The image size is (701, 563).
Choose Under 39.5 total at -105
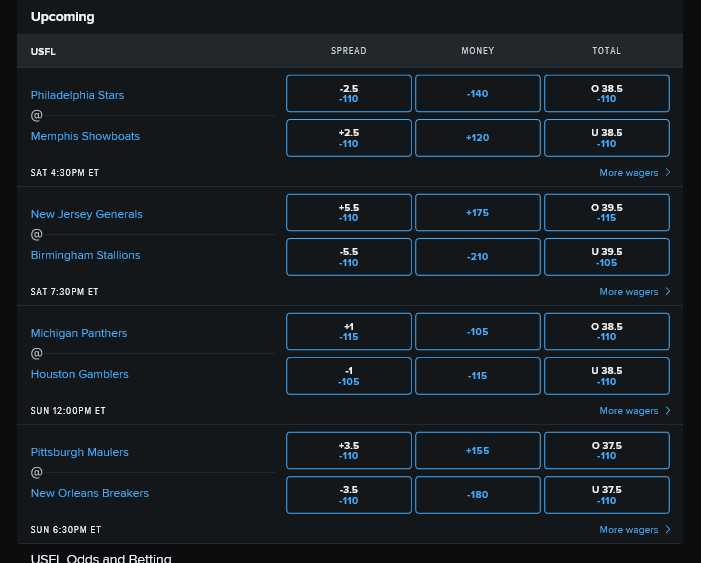(x=606, y=257)
